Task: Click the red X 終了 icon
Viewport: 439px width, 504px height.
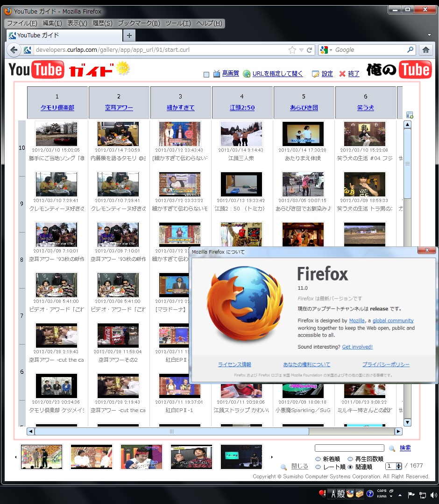Action: (342, 74)
